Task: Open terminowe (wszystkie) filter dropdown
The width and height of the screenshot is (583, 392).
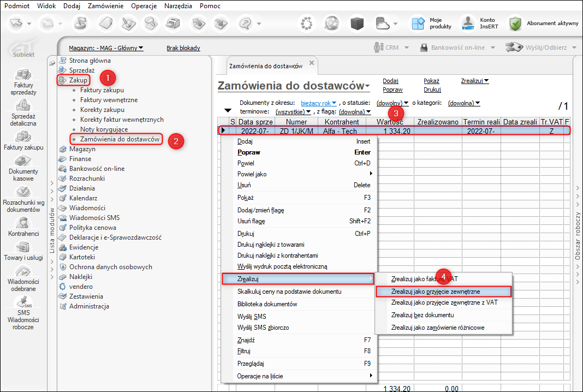Action: 293,111
